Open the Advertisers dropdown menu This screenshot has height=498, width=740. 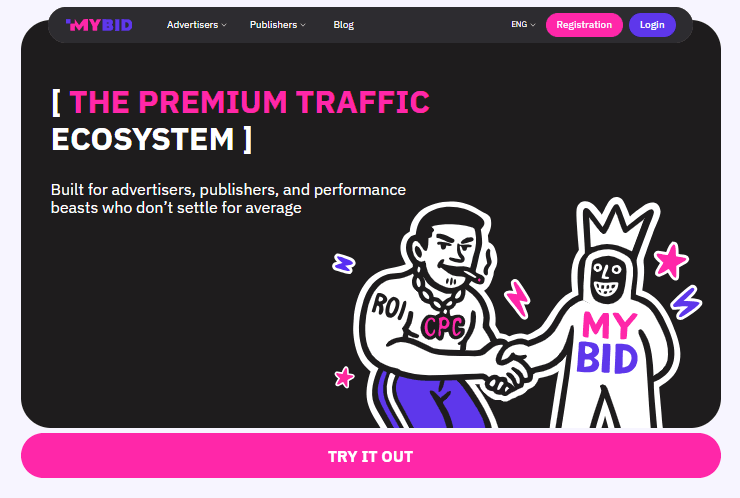pos(196,25)
